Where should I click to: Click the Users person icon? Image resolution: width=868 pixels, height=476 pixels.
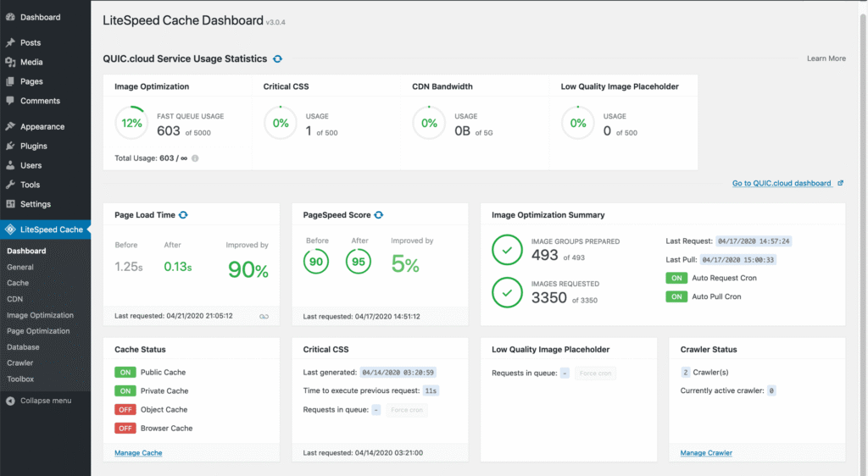(10, 165)
